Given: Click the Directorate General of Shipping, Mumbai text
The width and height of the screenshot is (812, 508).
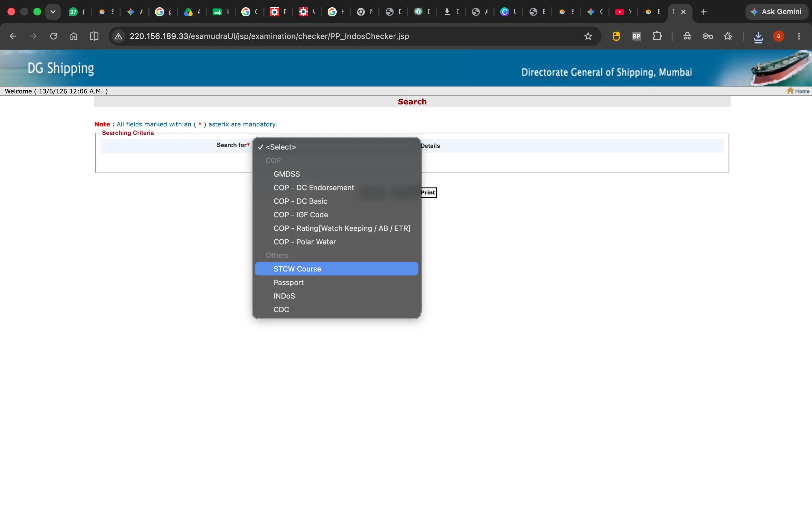Looking at the screenshot, I should click(x=606, y=72).
